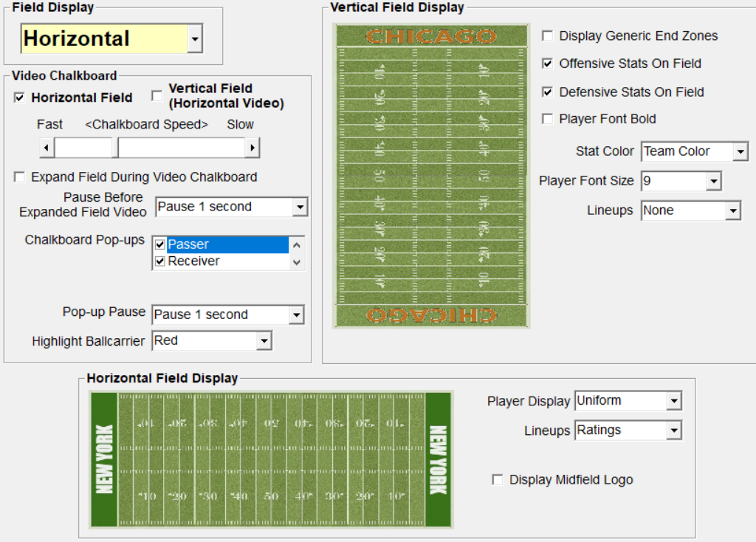Open the Field Display dropdown showing Horizontal
The image size is (756, 542).
(x=194, y=39)
